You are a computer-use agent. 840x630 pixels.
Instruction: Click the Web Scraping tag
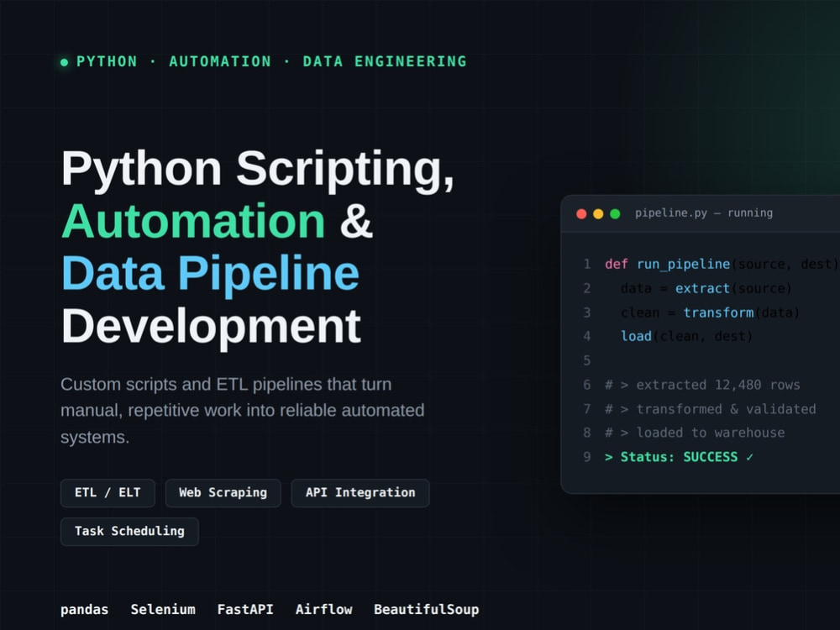(223, 493)
